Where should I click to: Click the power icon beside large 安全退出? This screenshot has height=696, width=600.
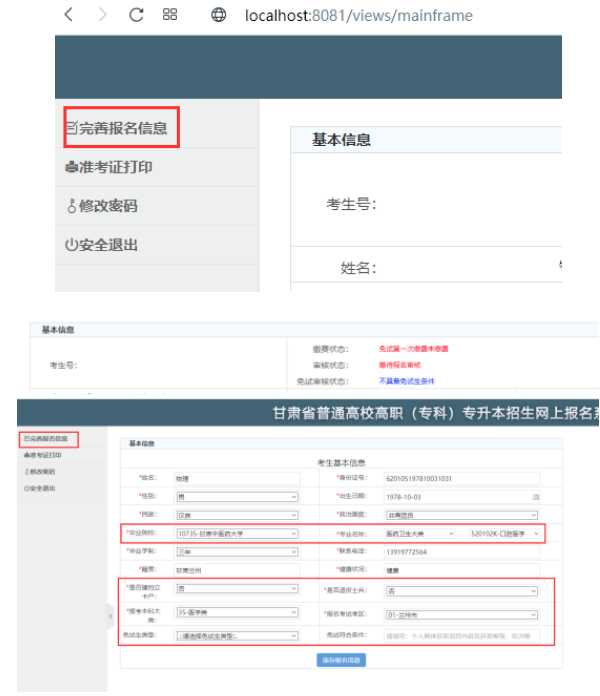71,245
